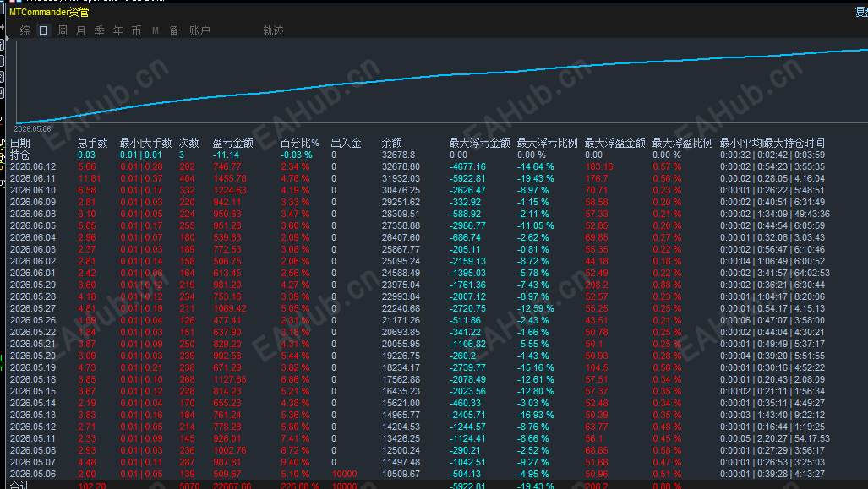Click holding time 0:00:05 | 2:20:27 | 54:17:53
Image resolution: width=868 pixels, height=489 pixels.
(x=775, y=438)
